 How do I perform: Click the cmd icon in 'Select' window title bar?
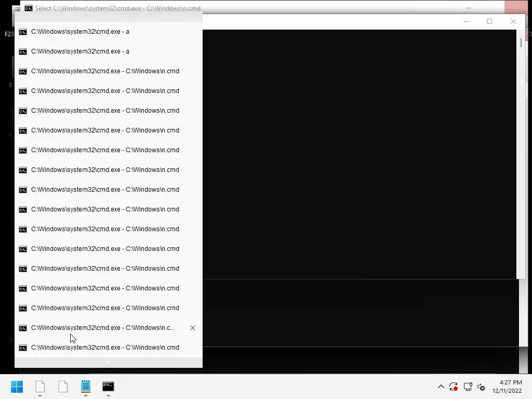click(x=29, y=8)
